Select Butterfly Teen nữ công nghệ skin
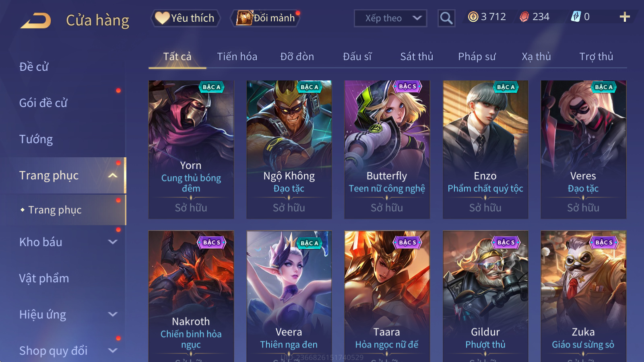 pos(387,150)
